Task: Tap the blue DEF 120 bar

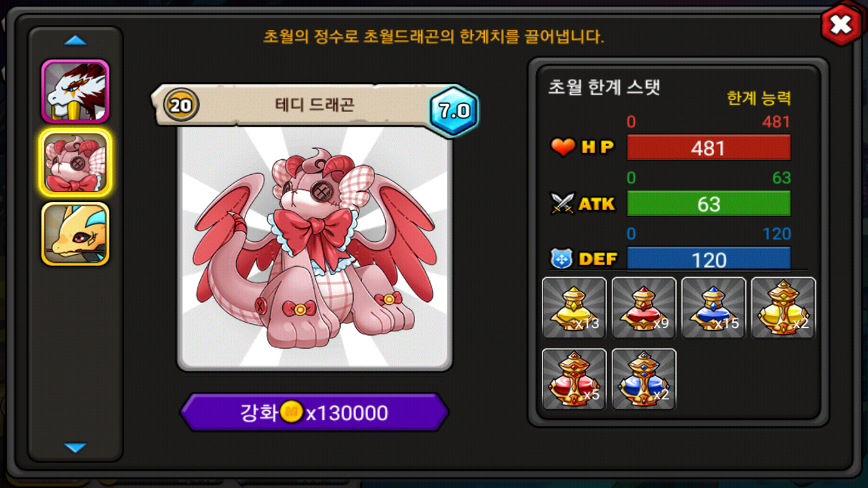Action: click(x=709, y=259)
